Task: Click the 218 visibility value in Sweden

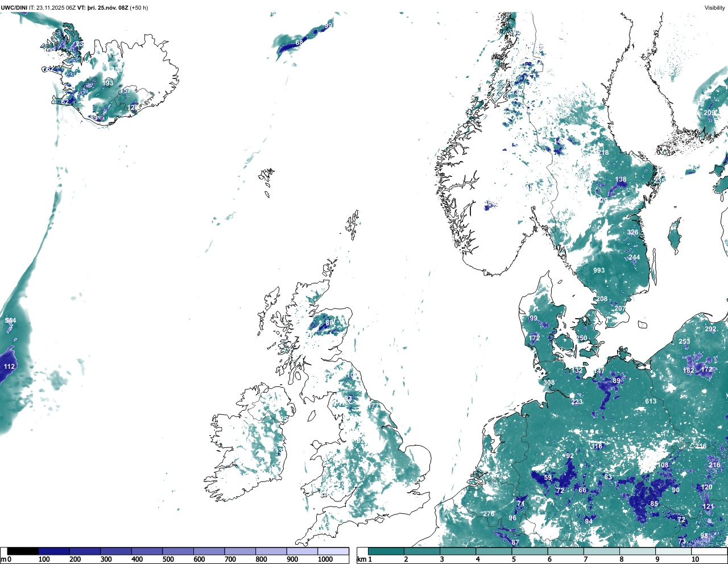Action: coord(603,153)
